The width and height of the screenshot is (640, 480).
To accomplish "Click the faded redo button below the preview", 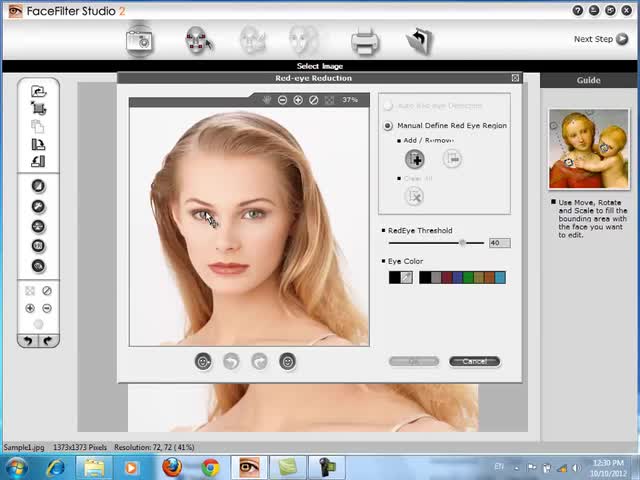I will (x=260, y=362).
